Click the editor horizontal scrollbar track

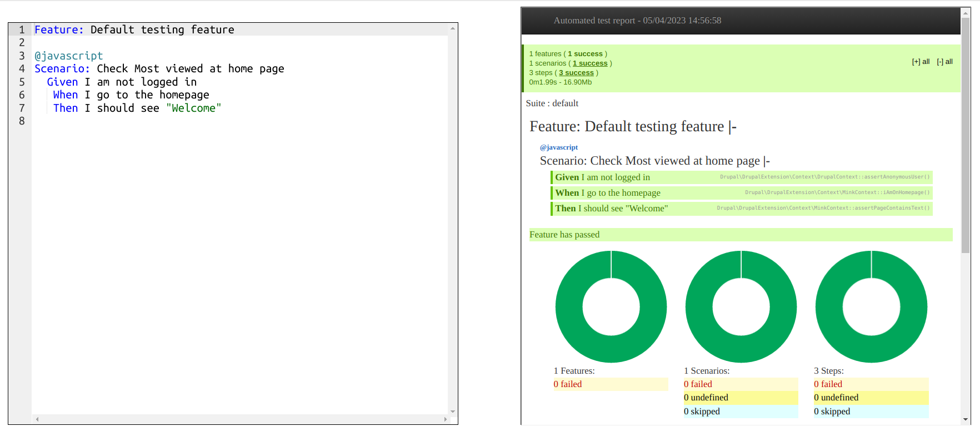[241, 419]
